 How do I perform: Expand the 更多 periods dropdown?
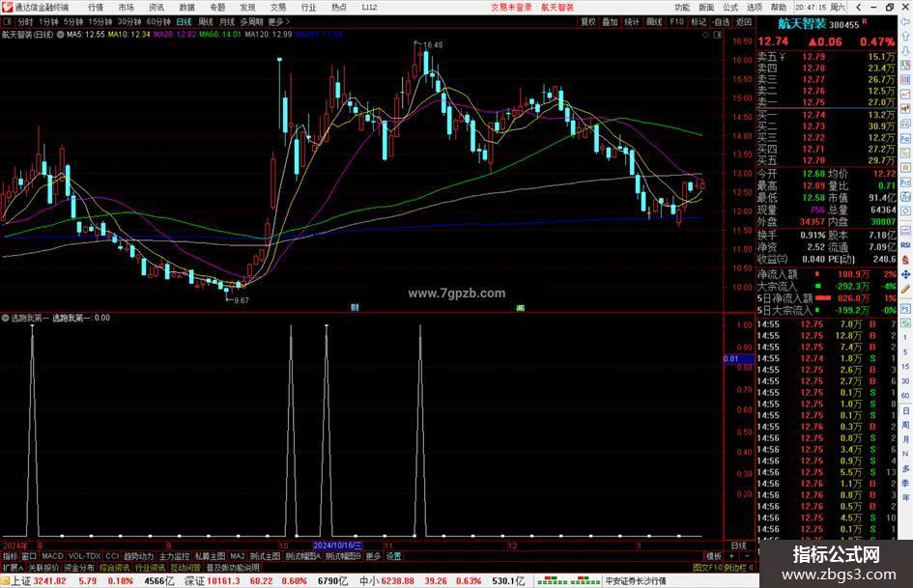(279, 21)
